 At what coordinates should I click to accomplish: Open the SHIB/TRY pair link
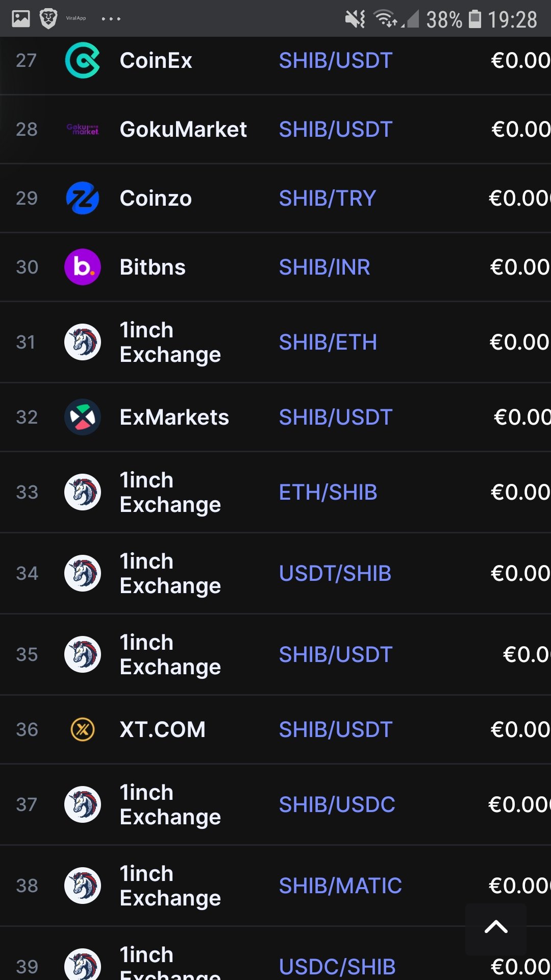328,198
